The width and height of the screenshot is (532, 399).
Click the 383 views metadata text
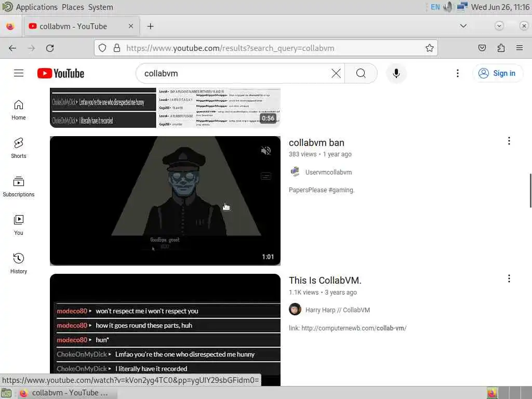point(303,154)
